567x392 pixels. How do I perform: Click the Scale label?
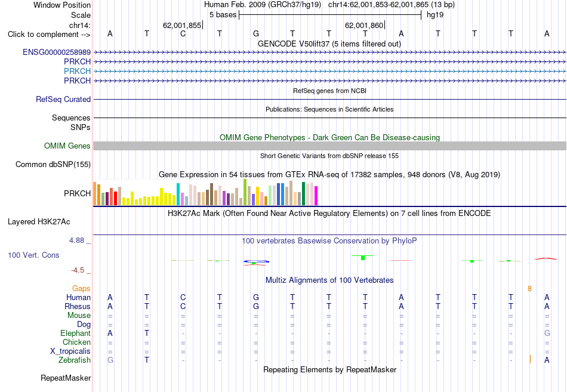(81, 15)
